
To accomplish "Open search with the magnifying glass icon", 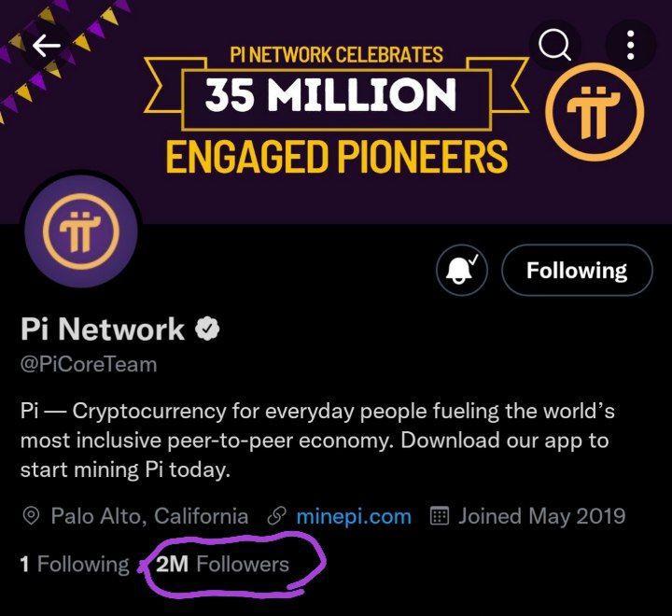I will tap(555, 45).
